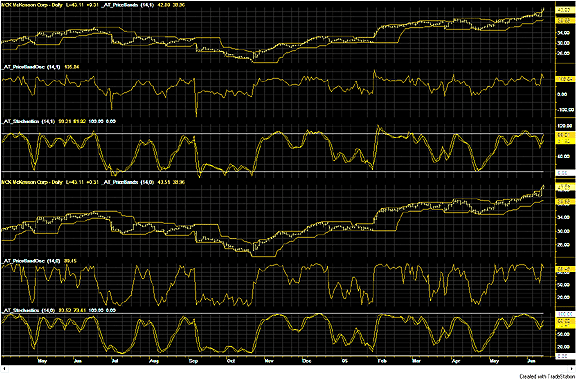Click the Aug label on time axis

pyautogui.click(x=154, y=361)
